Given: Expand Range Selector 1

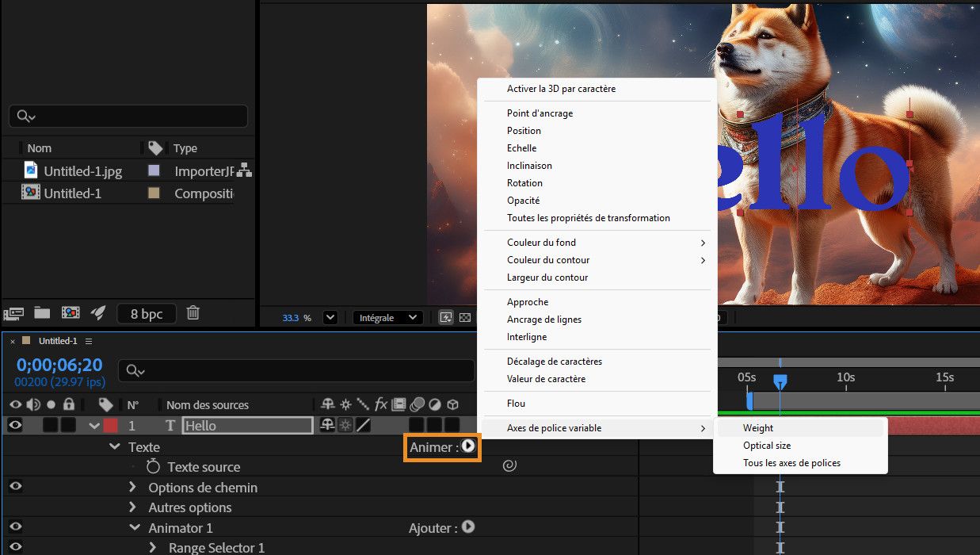Looking at the screenshot, I should pos(153,548).
